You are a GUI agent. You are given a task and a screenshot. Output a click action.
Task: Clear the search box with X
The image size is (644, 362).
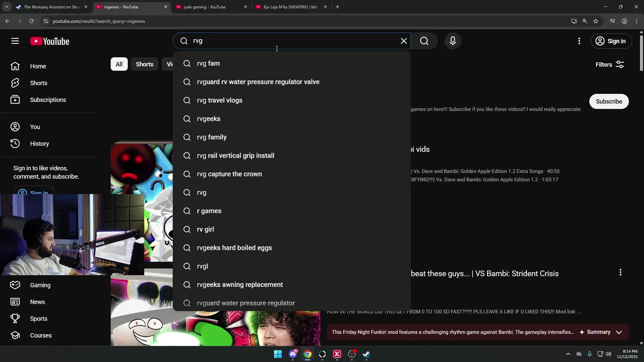coord(404,41)
